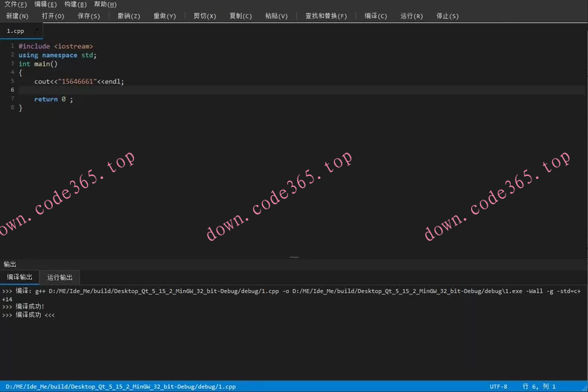This screenshot has width=588, height=392.
Task: Expand the 构建(B) build menu
Action: pyautogui.click(x=75, y=4)
